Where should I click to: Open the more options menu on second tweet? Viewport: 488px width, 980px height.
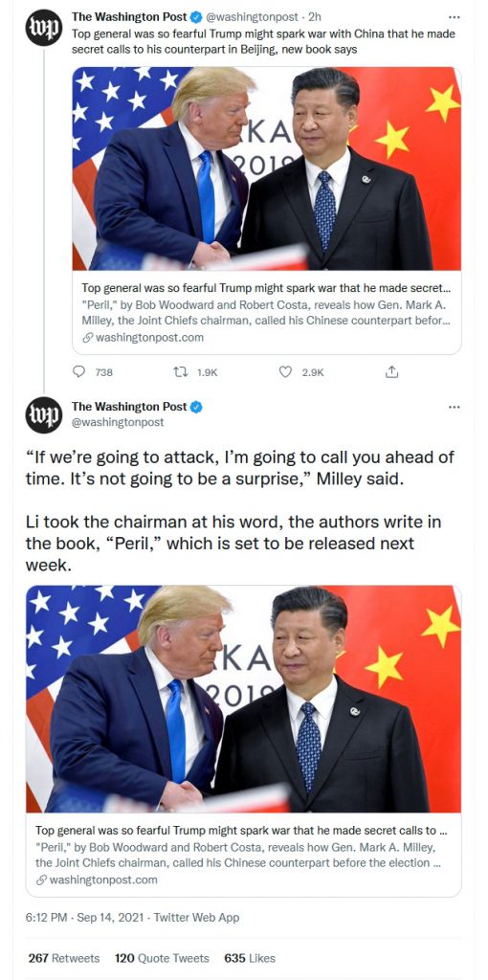(x=455, y=407)
